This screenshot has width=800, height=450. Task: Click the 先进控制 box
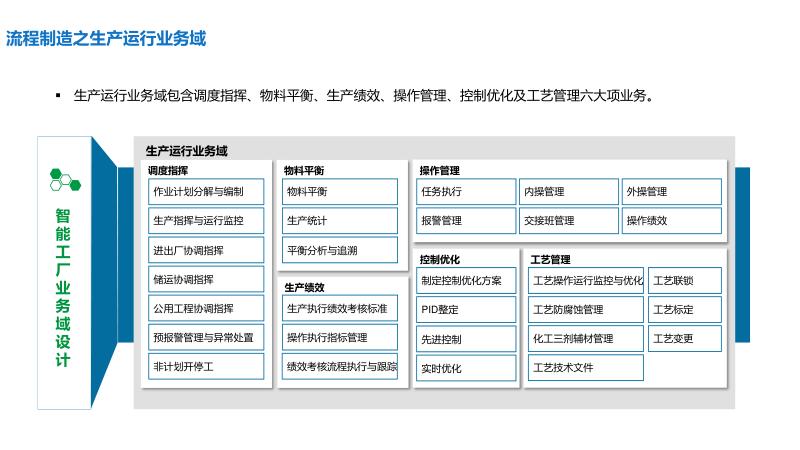(x=466, y=339)
